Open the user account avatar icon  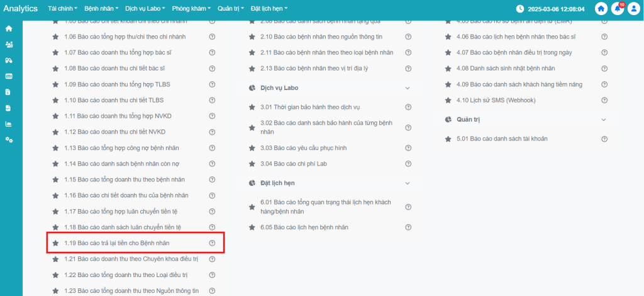point(633,9)
